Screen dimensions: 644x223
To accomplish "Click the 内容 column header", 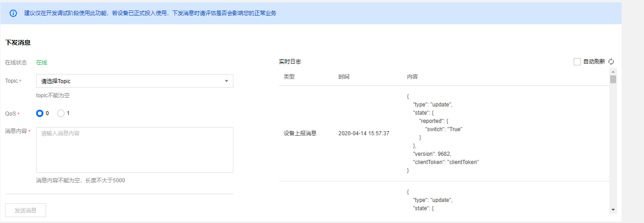I will [x=412, y=77].
